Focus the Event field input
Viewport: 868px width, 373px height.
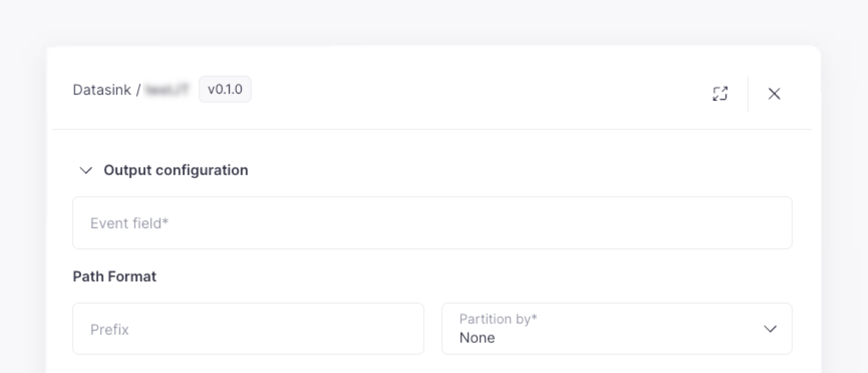tap(432, 223)
